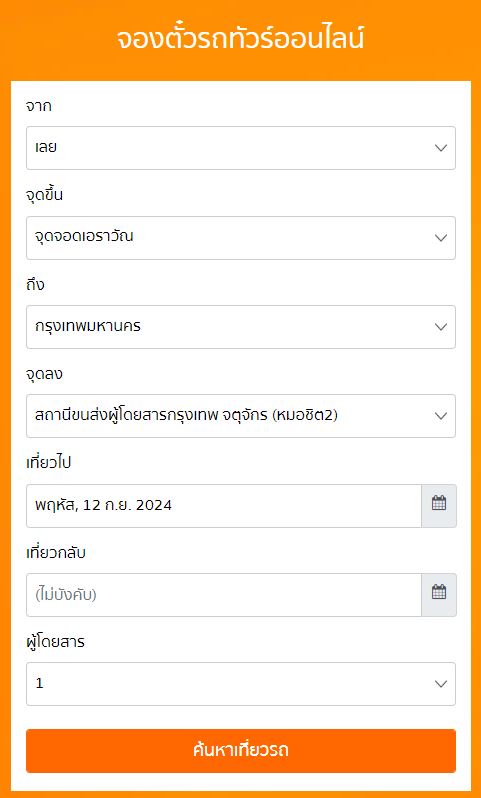
Task: Click the chevron arrow beside passenger count 1
Action: click(x=441, y=684)
